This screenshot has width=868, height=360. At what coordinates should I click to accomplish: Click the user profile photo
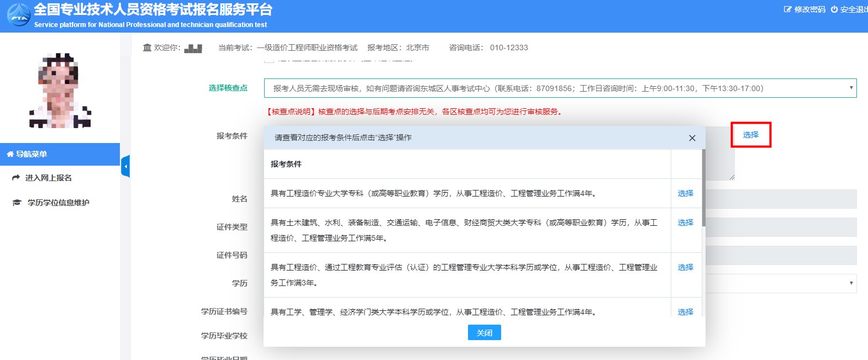coord(60,91)
